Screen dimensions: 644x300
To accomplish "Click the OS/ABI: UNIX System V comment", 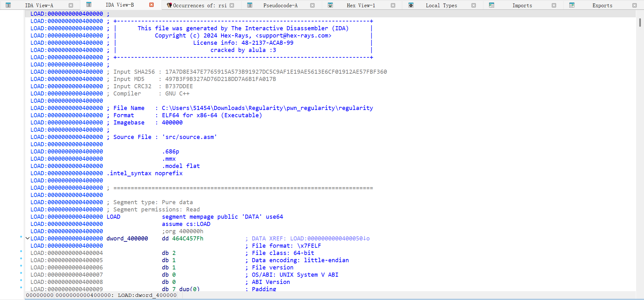I will pos(292,275).
